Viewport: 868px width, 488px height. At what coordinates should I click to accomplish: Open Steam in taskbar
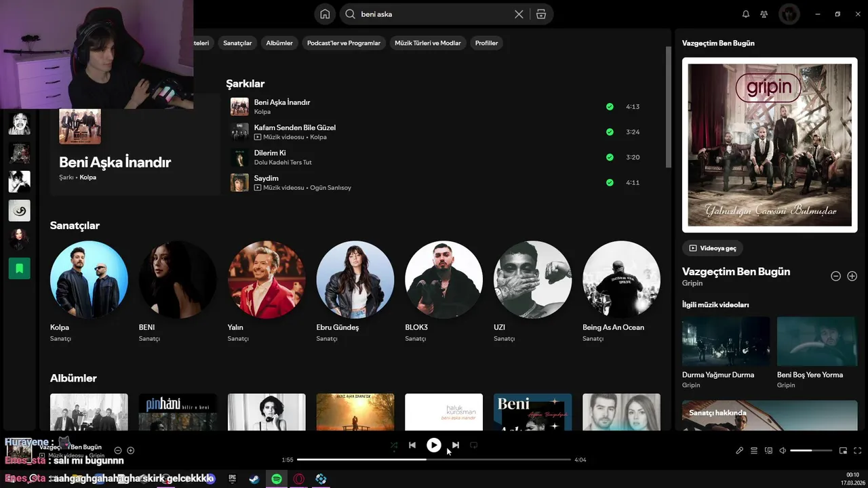[254, 479]
